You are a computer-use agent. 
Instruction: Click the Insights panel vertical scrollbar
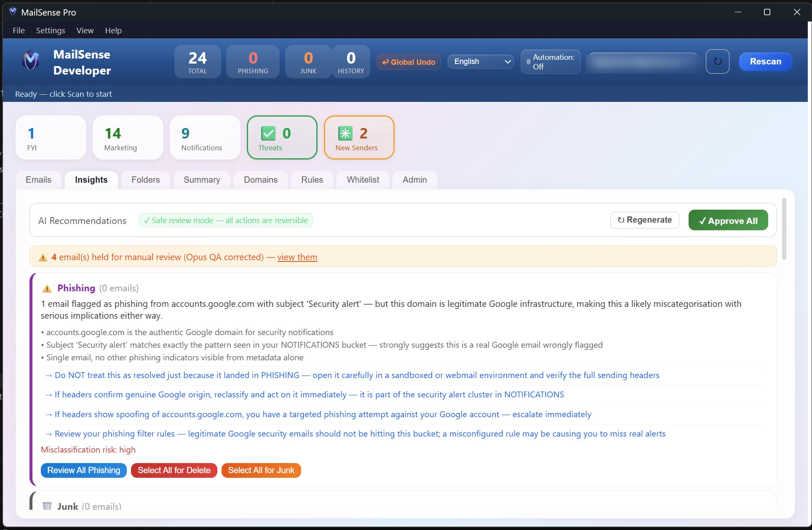(784, 229)
